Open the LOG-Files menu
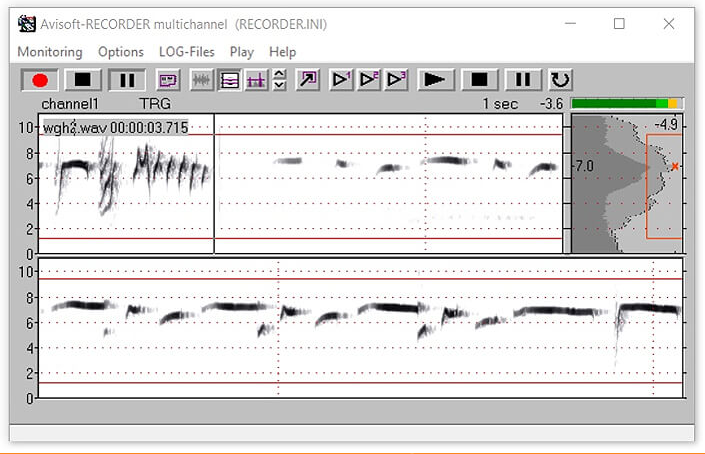The width and height of the screenshot is (705, 454). click(187, 51)
